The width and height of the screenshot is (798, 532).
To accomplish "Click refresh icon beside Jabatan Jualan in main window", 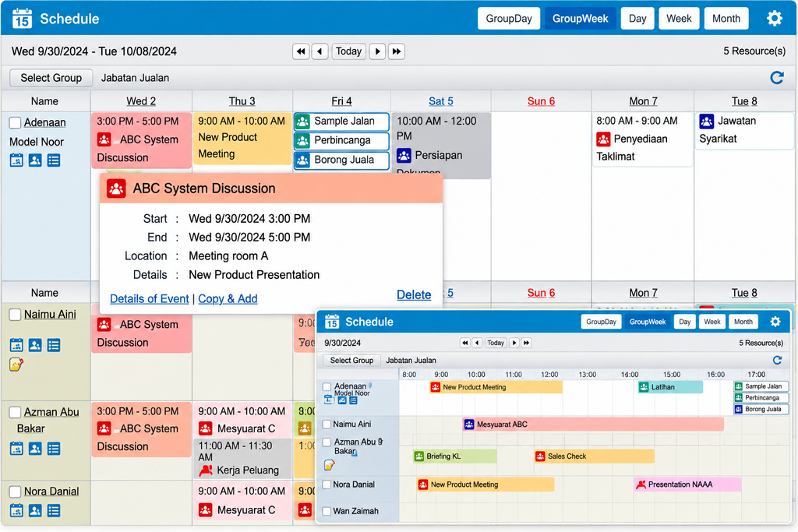I will tap(777, 78).
